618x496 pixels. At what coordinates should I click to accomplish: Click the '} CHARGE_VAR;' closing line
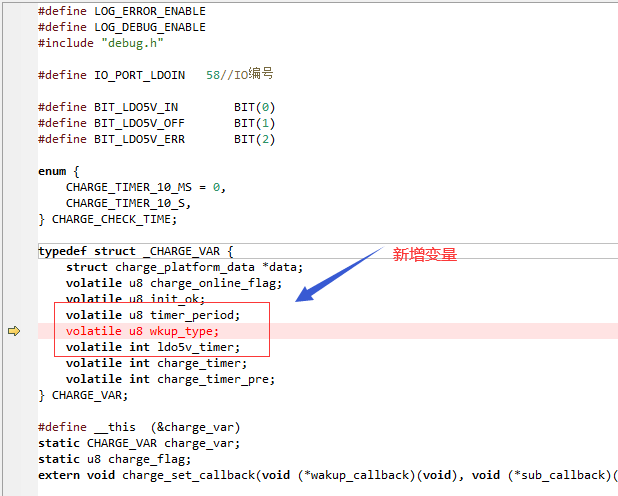pos(83,395)
